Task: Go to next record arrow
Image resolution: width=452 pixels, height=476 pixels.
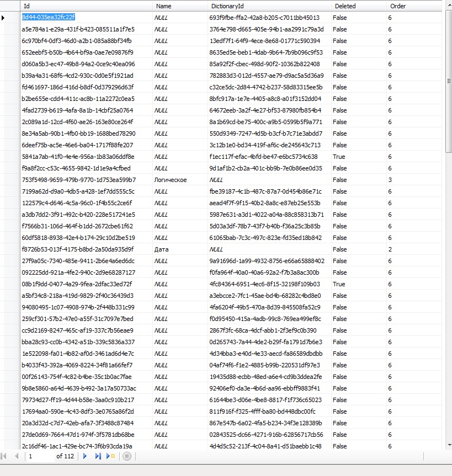Action: click(85, 456)
